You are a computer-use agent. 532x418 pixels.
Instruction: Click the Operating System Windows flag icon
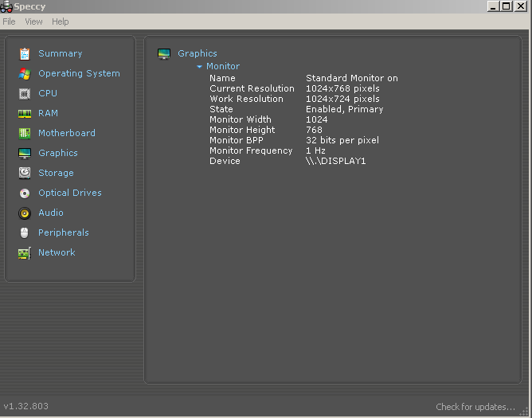click(x=25, y=73)
